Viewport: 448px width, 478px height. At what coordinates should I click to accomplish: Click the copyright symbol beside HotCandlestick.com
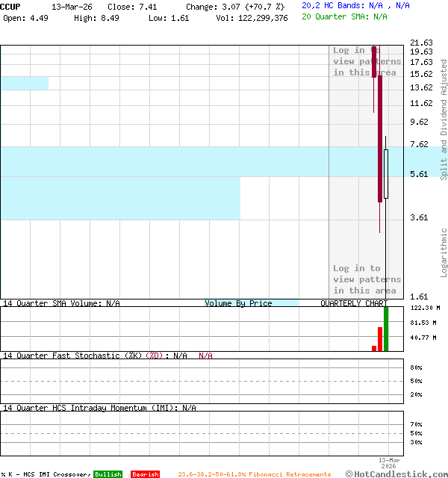349,474
